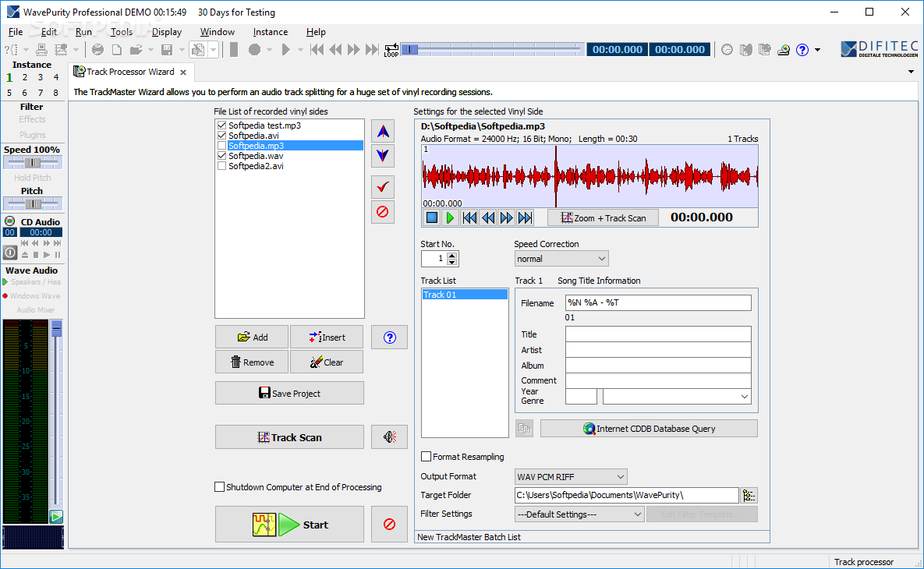Screen dimensions: 924x569
Task: Open tab list arrow at right of tab bar
Action: pos(911,72)
